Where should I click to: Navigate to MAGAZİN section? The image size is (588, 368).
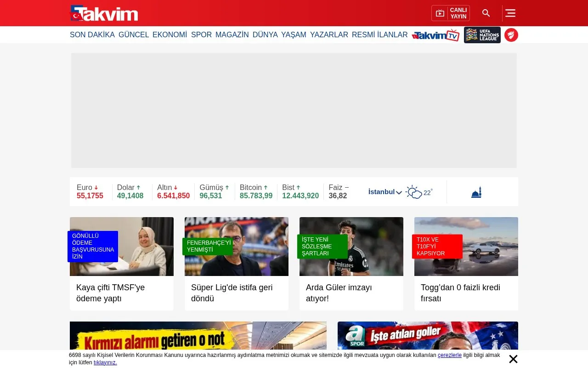coord(232,35)
